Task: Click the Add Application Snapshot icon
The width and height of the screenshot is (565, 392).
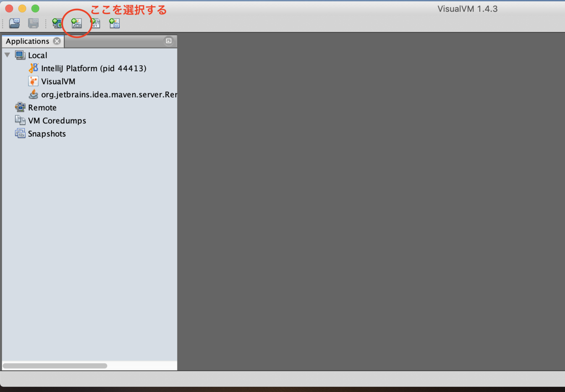Action: [x=114, y=23]
